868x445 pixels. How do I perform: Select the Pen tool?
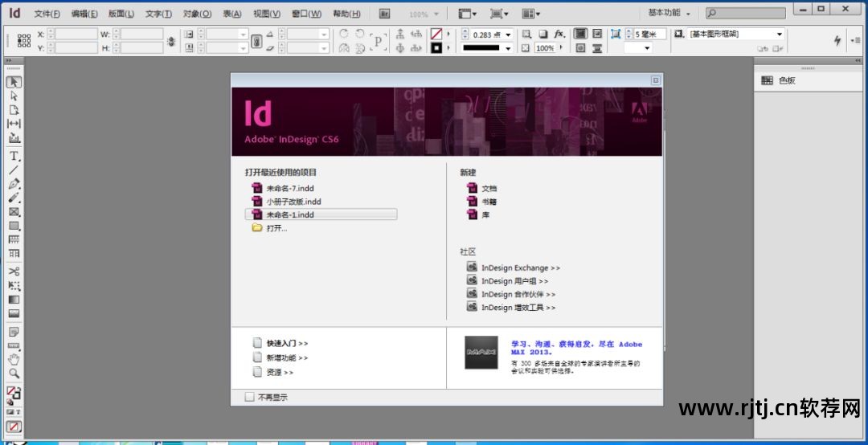click(x=14, y=184)
